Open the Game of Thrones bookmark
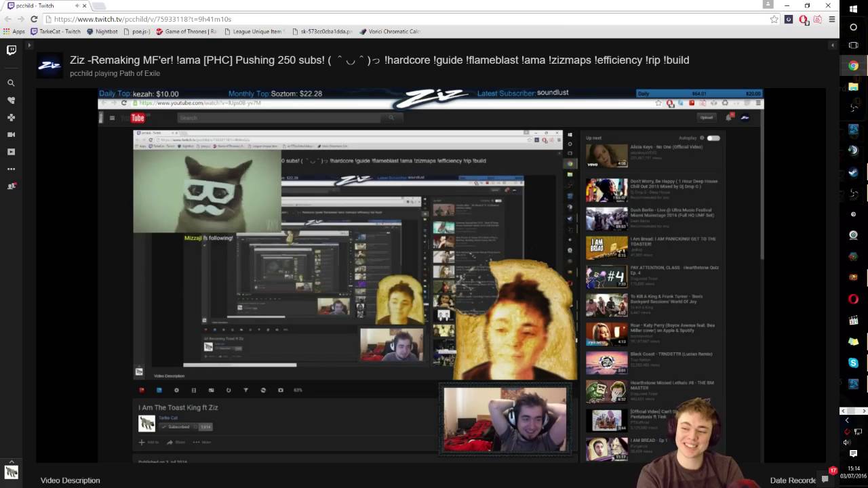The image size is (868, 488). [186, 31]
